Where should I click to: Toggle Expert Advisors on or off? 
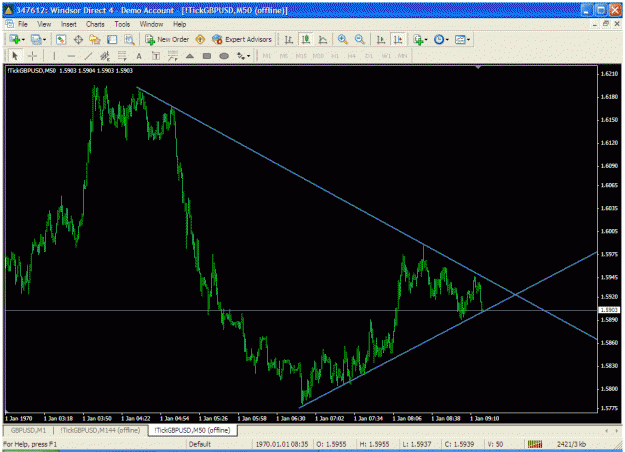coord(242,39)
